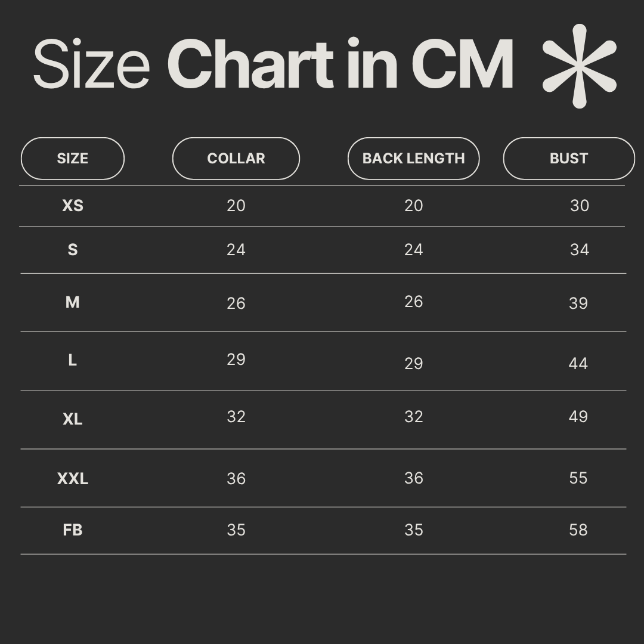Screen dimensions: 644x644
Task: Select the XS size row label
Action: click(73, 206)
